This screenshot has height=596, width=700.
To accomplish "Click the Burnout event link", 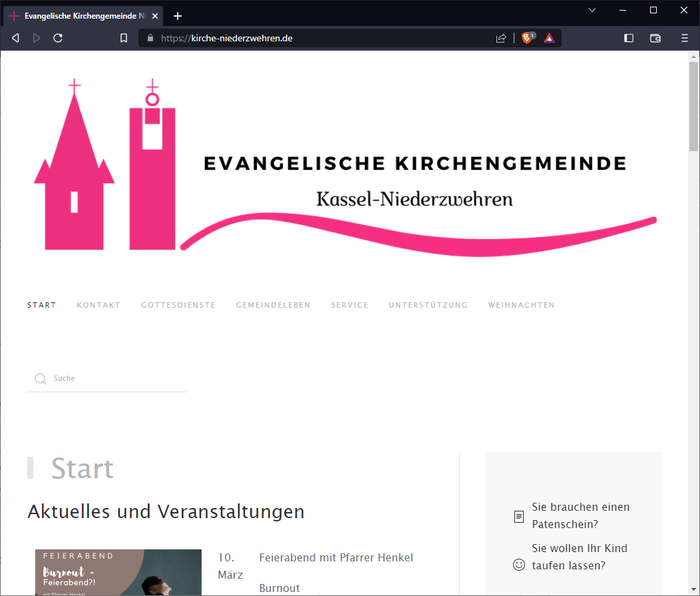I will coord(279,588).
